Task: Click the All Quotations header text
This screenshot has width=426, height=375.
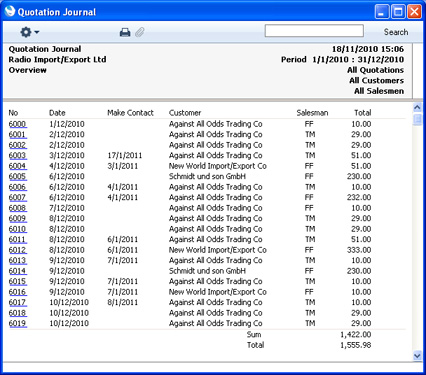Action: (x=375, y=70)
